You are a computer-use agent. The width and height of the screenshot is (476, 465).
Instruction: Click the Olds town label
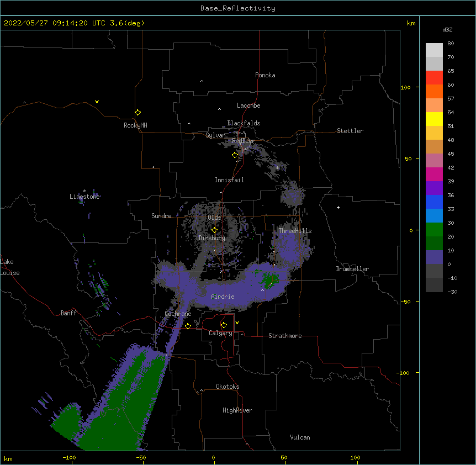pos(214,218)
